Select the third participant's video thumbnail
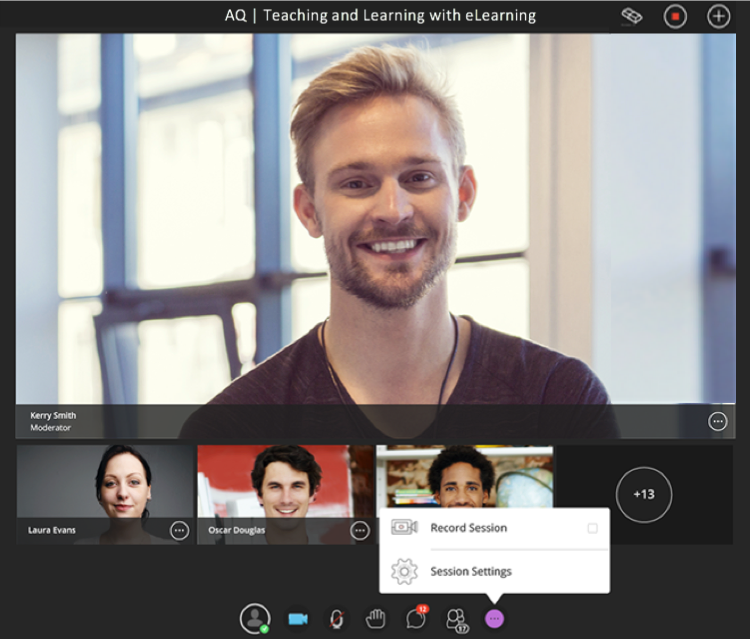 coord(465,476)
